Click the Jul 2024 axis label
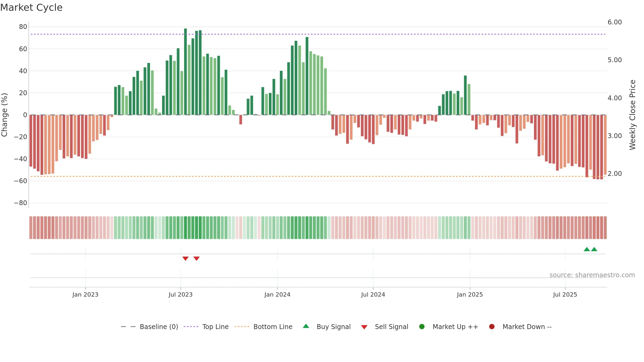644x362 pixels. [x=373, y=294]
